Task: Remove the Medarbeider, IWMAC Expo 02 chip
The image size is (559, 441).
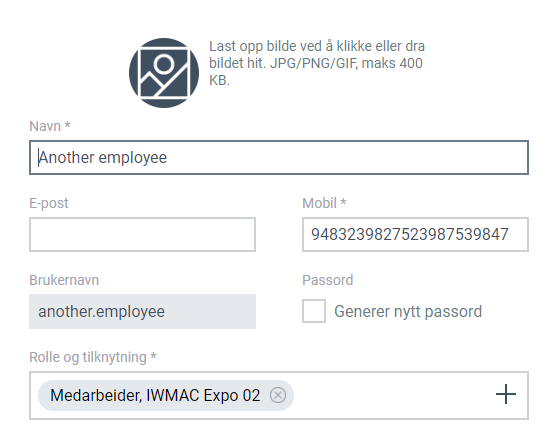Action: (x=278, y=395)
